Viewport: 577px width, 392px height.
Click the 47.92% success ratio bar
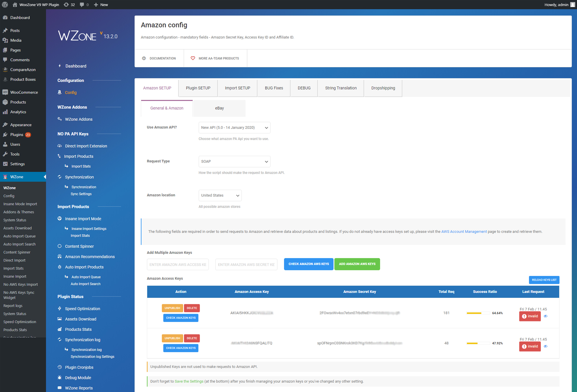pyautogui.click(x=478, y=343)
